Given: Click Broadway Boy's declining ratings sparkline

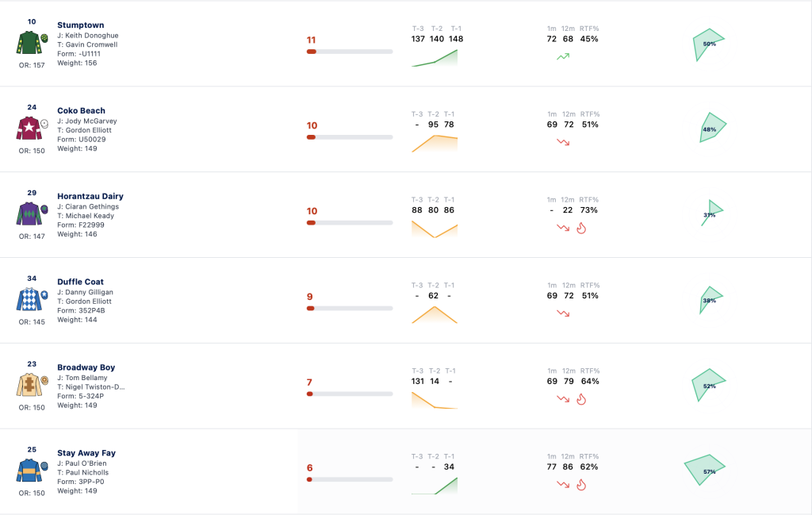Looking at the screenshot, I should pyautogui.click(x=435, y=401).
